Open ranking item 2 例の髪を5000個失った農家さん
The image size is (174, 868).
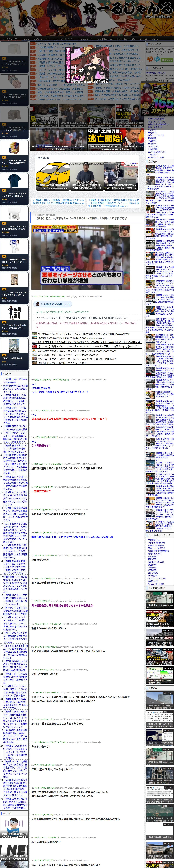click(x=16, y=389)
